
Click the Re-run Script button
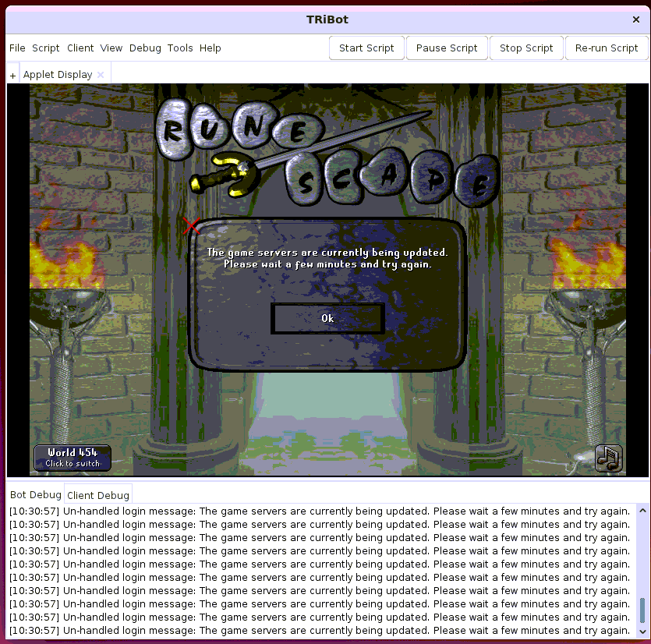click(x=606, y=48)
